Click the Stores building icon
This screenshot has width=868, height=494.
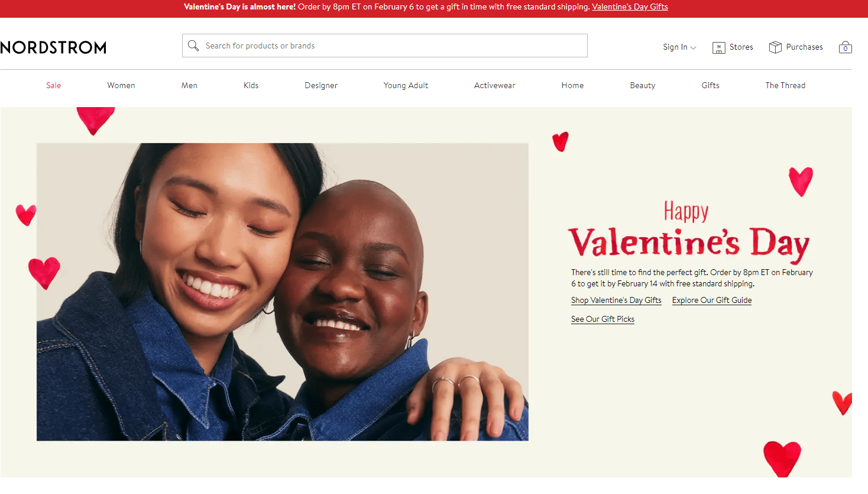[718, 47]
